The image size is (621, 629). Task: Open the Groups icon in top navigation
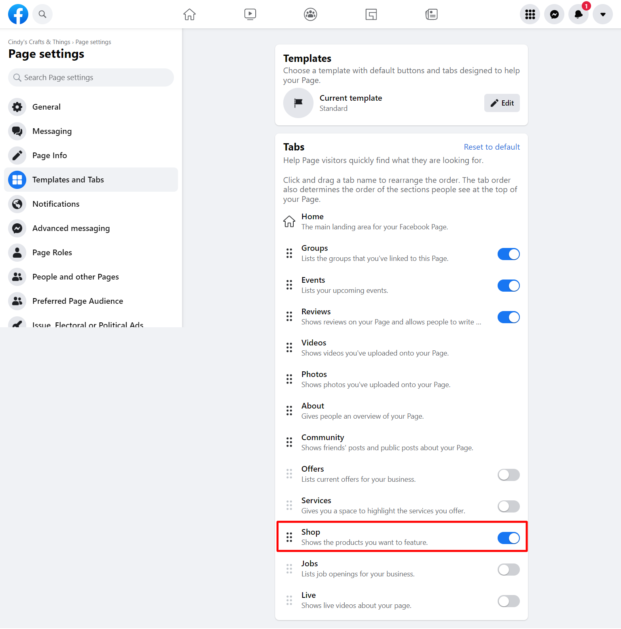click(x=310, y=14)
